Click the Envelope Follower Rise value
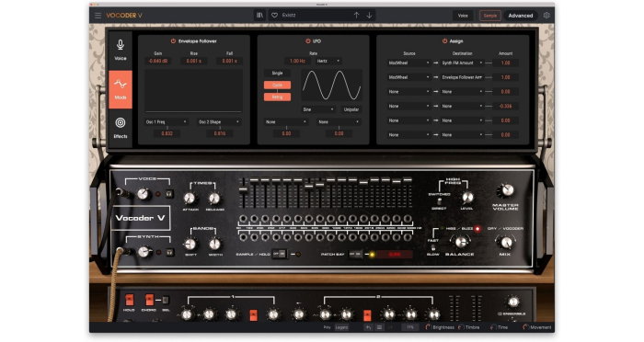Image resolution: width=644 pixels, height=342 pixels. pyautogui.click(x=193, y=61)
